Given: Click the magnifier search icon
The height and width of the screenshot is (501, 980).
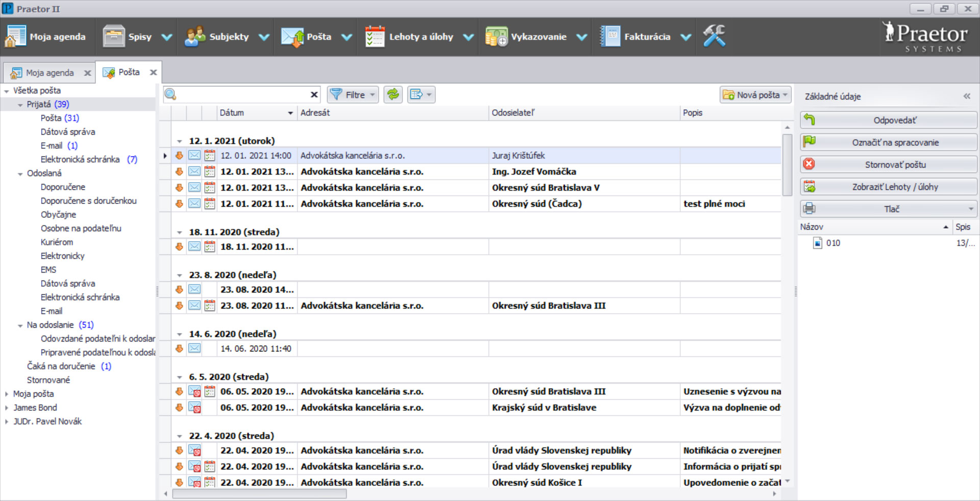Looking at the screenshot, I should [x=171, y=94].
